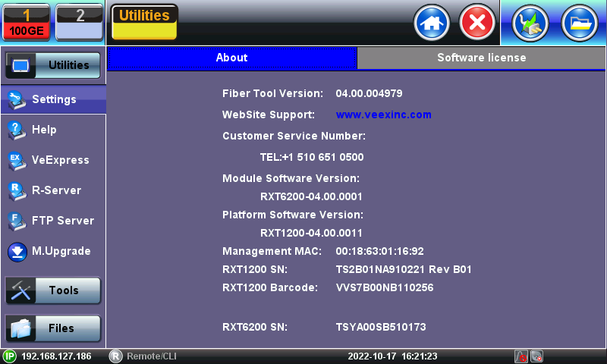This screenshot has width=607, height=364.
Task: Click the barcode value VVS7B00NB110256
Action: point(385,287)
